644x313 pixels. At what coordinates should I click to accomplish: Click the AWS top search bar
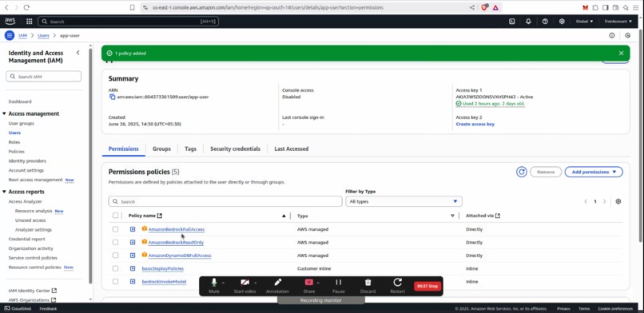click(x=128, y=22)
